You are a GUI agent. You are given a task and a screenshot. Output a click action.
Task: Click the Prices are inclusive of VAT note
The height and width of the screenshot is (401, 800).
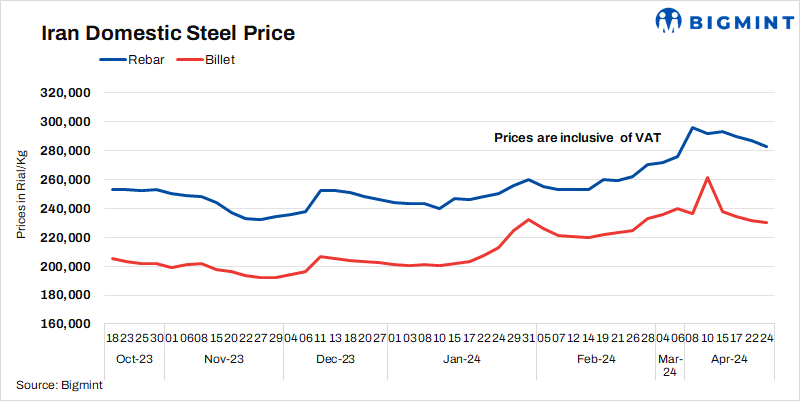point(577,138)
